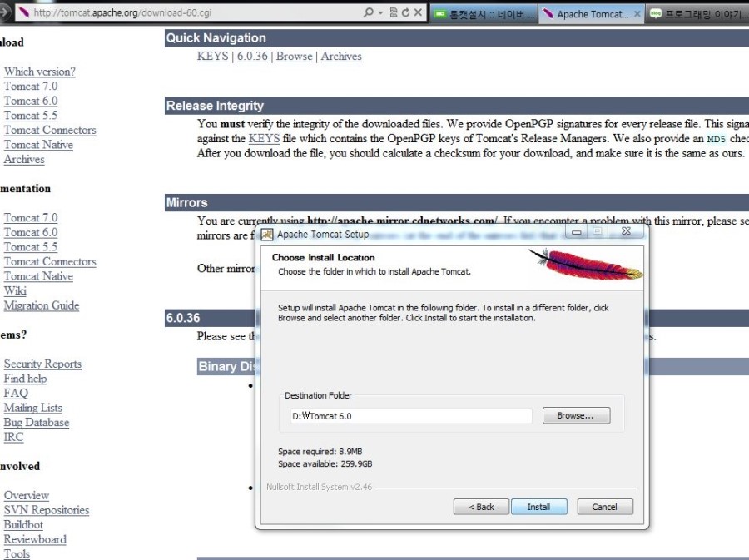Open Tomcat 5.5 link in download section
This screenshot has width=749, height=560.
[31, 116]
